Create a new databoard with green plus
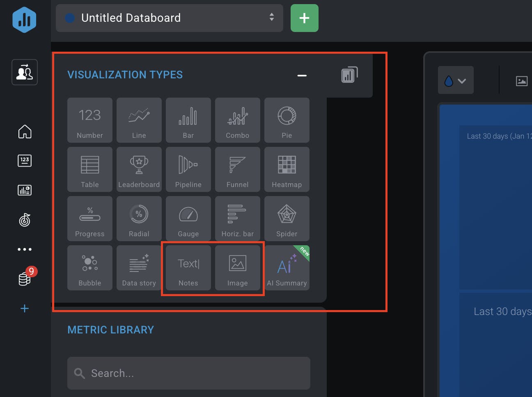This screenshot has height=397, width=532. [304, 18]
